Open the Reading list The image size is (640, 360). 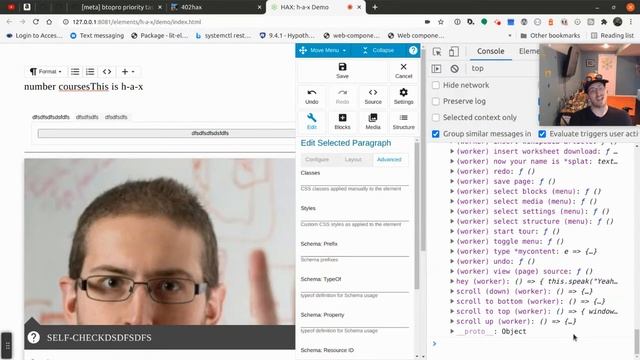click(612, 36)
